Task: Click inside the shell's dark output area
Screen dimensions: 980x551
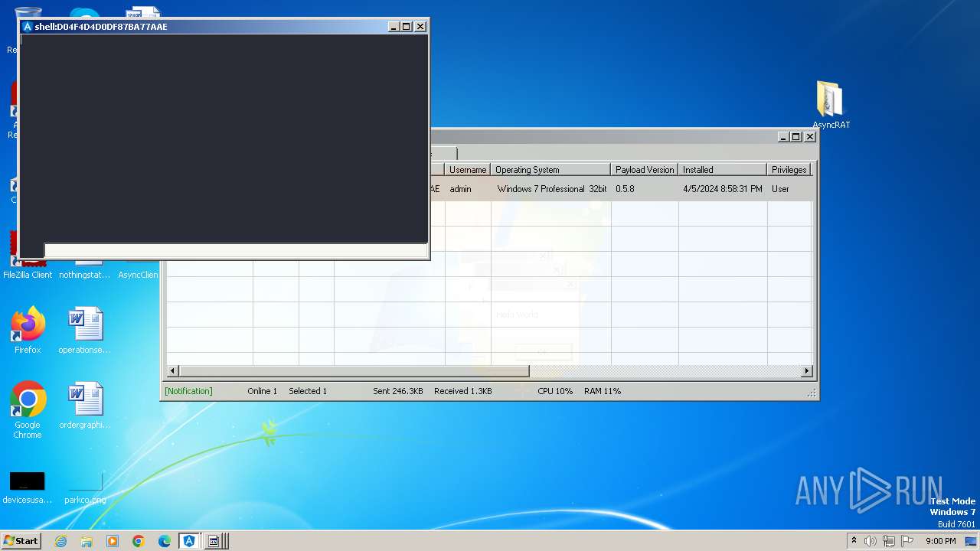Action: click(x=224, y=138)
